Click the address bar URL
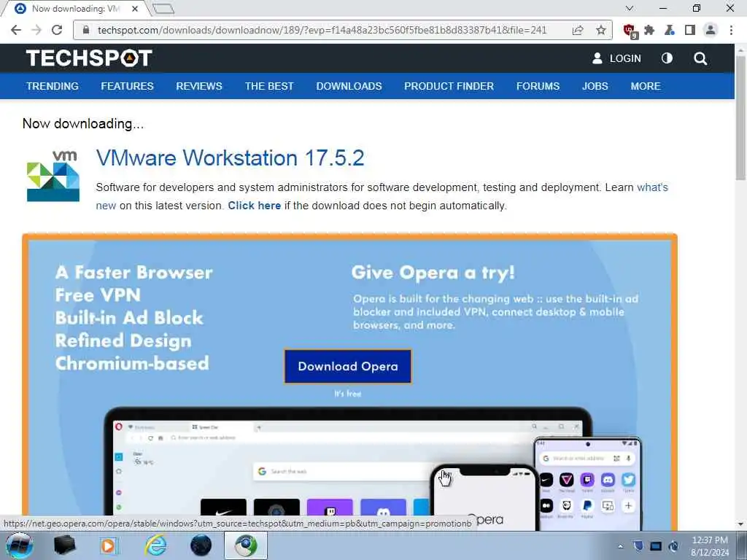Image resolution: width=747 pixels, height=560 pixels. click(322, 30)
